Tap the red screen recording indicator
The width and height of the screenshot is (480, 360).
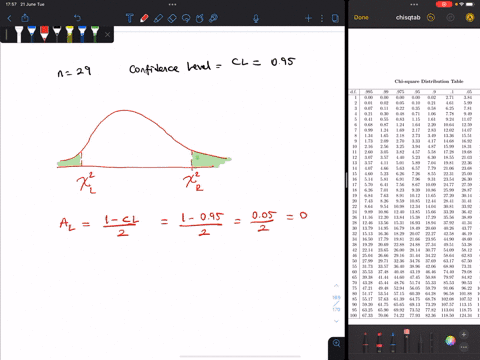pos(444,4)
